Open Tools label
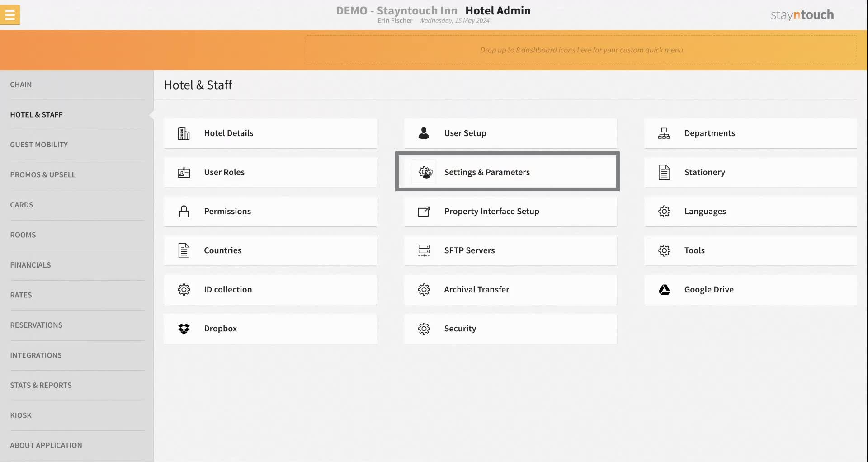 [x=694, y=250]
